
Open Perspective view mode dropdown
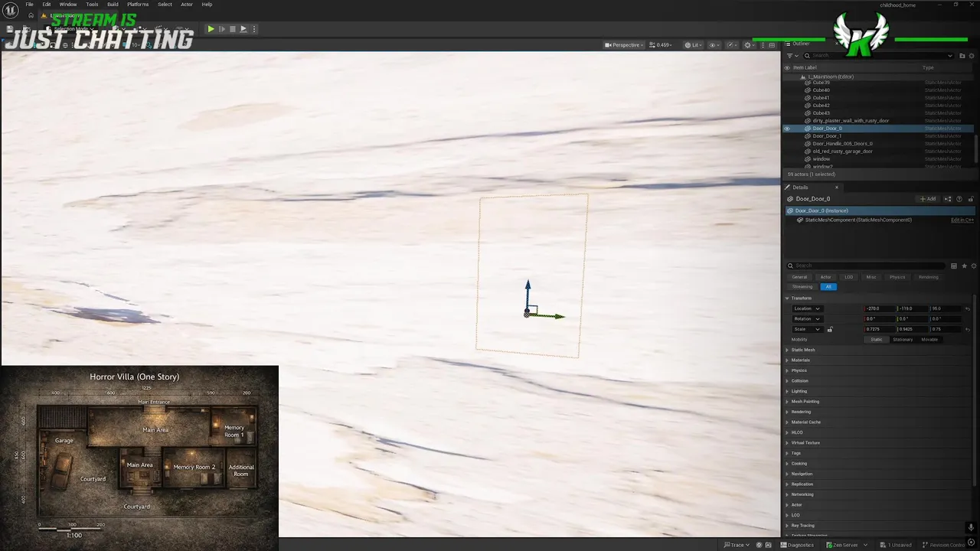coord(624,45)
